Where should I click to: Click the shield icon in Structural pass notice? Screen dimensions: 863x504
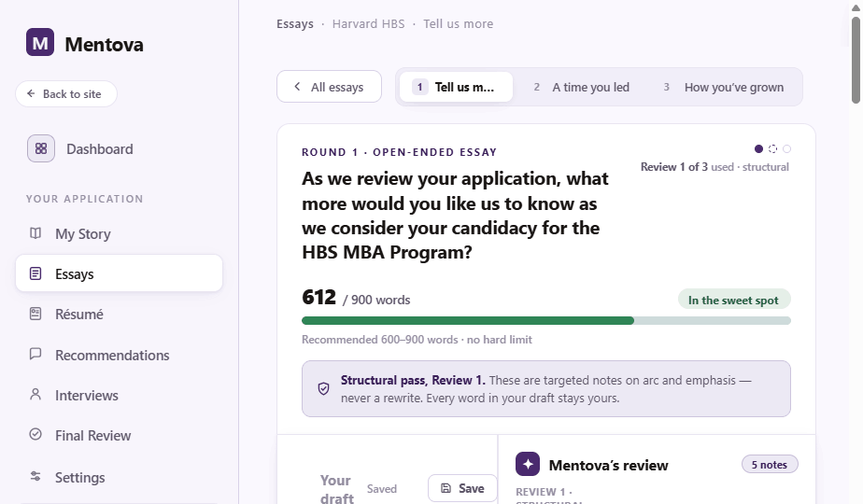coord(323,388)
